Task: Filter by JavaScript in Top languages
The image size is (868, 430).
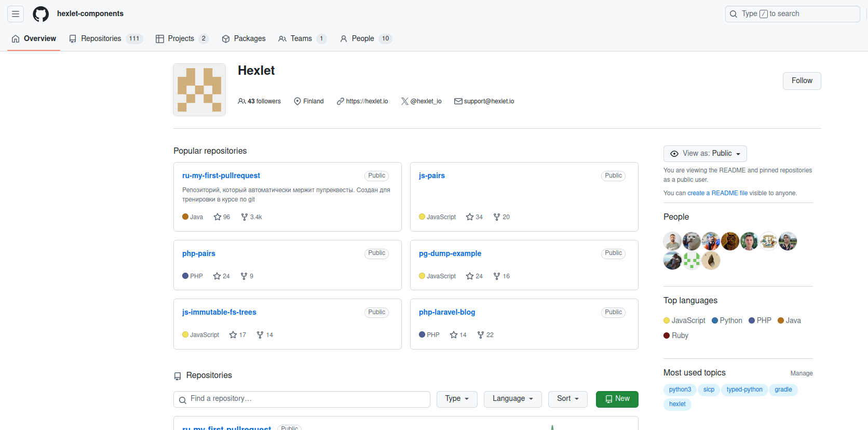Action: pos(685,320)
